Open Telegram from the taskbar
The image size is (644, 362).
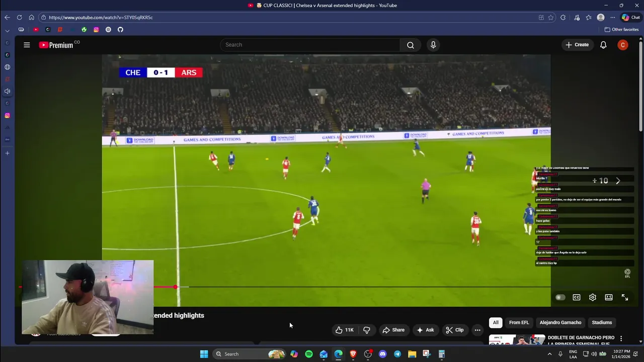pos(397,354)
